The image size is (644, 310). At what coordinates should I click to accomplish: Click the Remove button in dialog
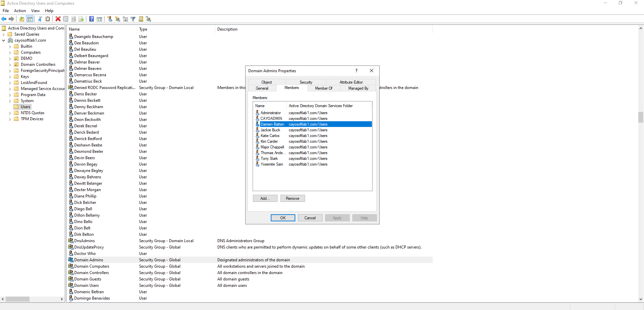point(292,198)
